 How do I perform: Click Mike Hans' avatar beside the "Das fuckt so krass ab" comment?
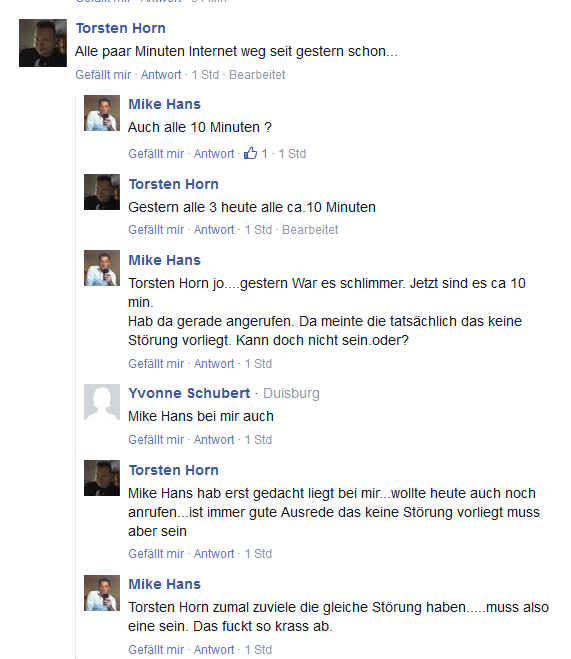(x=102, y=593)
